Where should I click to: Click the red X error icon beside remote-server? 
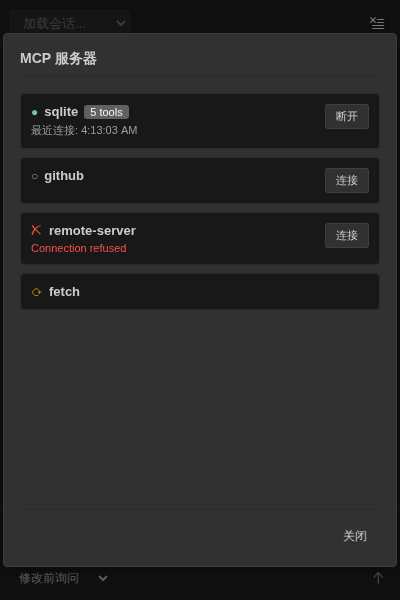point(36,230)
